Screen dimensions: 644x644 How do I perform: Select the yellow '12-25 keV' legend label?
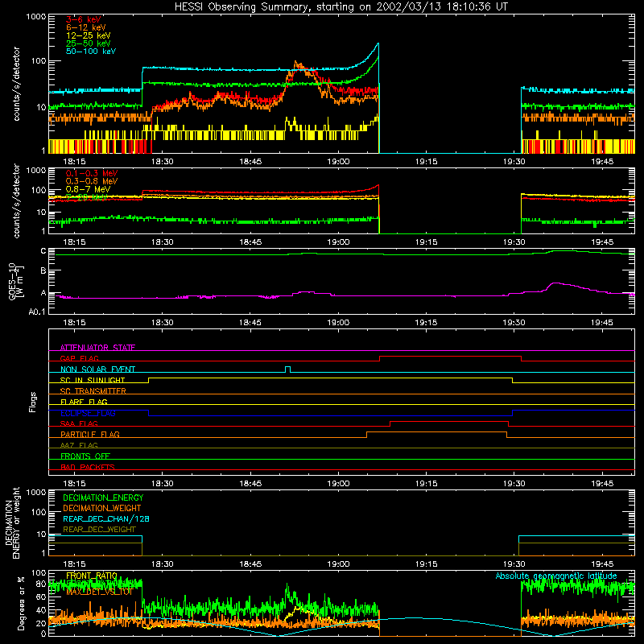[89, 35]
